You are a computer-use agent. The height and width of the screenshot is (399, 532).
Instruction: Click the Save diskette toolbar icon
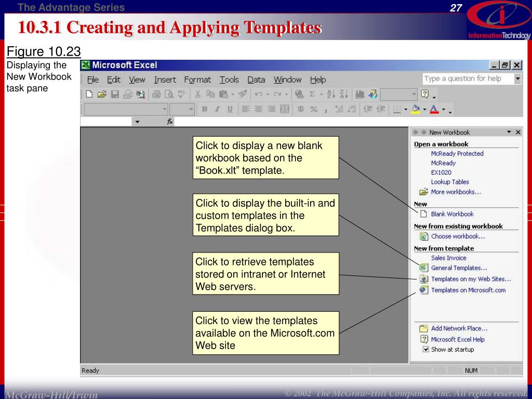[115, 94]
